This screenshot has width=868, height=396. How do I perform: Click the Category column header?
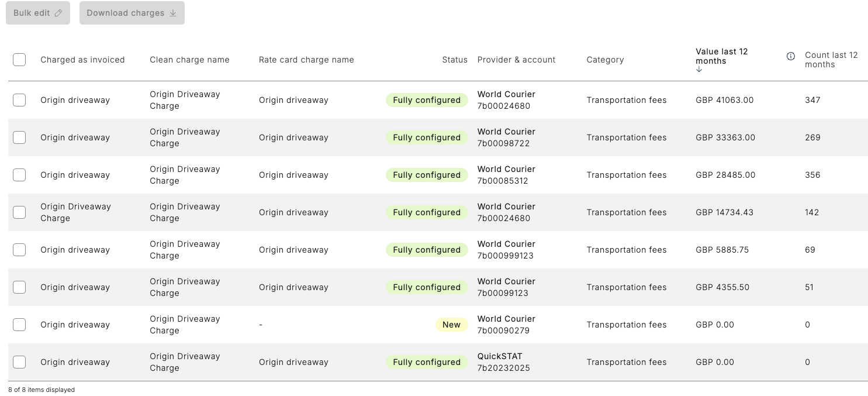click(605, 60)
